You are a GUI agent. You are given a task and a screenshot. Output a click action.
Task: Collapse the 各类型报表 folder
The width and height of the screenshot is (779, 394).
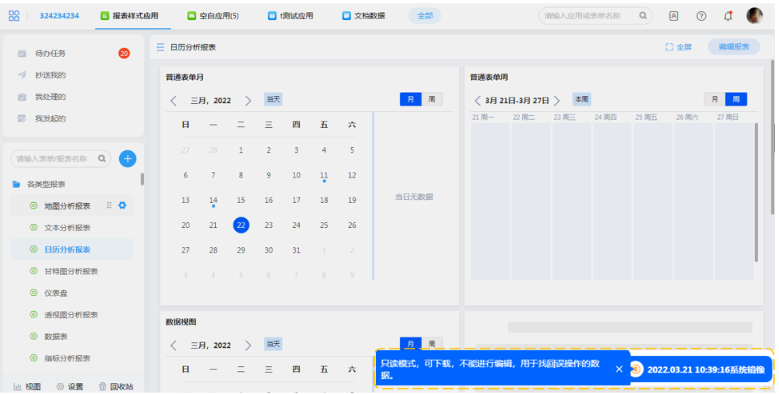pos(16,184)
